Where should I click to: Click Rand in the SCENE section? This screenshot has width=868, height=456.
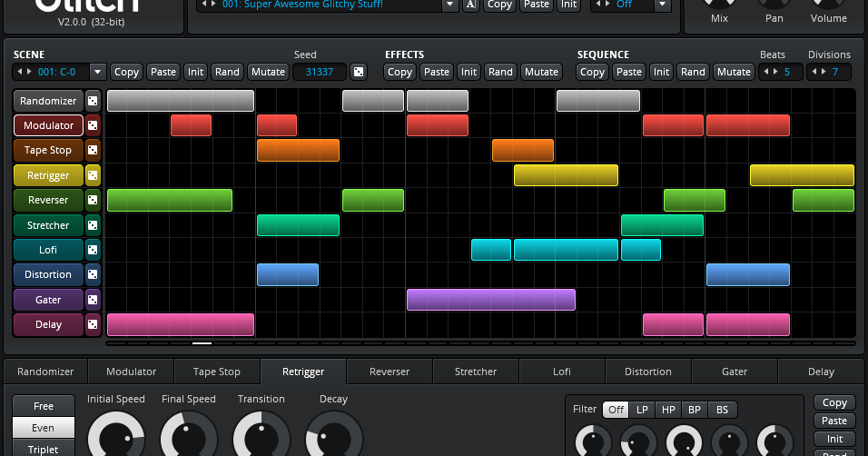[228, 72]
